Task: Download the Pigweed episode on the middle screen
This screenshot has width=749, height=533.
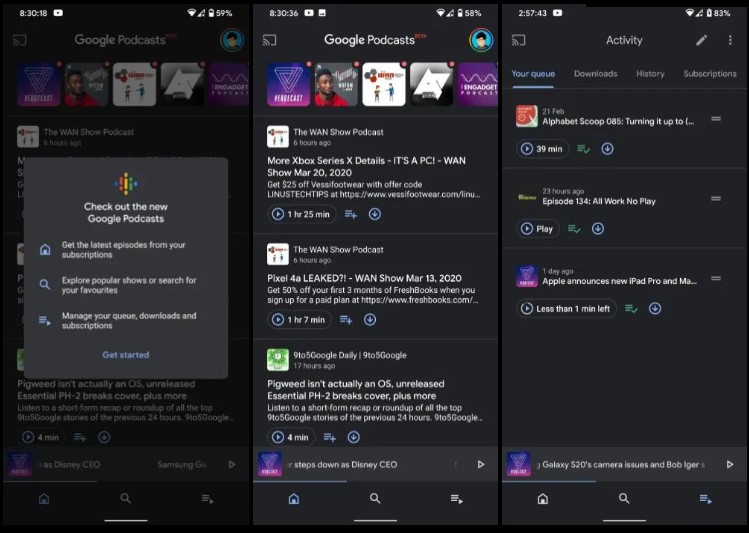Action: click(x=353, y=437)
